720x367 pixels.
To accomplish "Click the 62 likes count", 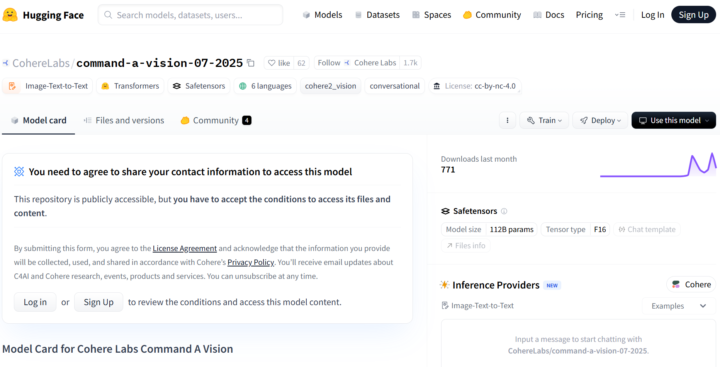I will tap(301, 63).
